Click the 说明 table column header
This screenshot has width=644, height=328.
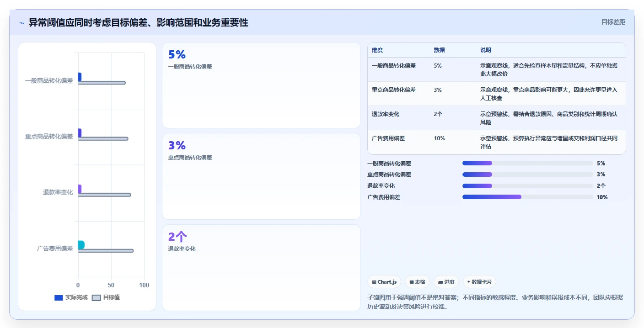[x=486, y=50]
